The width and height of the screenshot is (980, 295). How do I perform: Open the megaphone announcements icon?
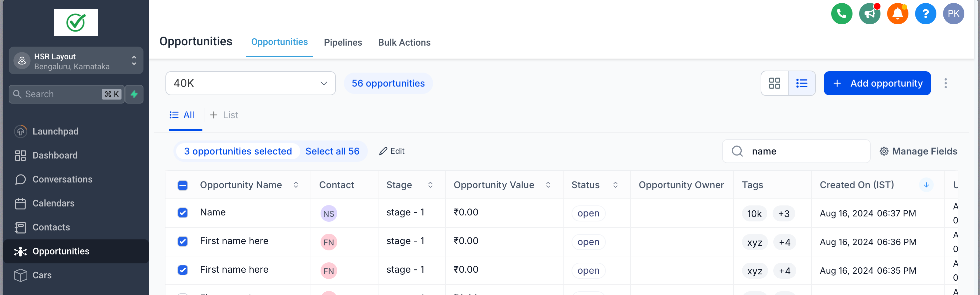[x=869, y=14]
